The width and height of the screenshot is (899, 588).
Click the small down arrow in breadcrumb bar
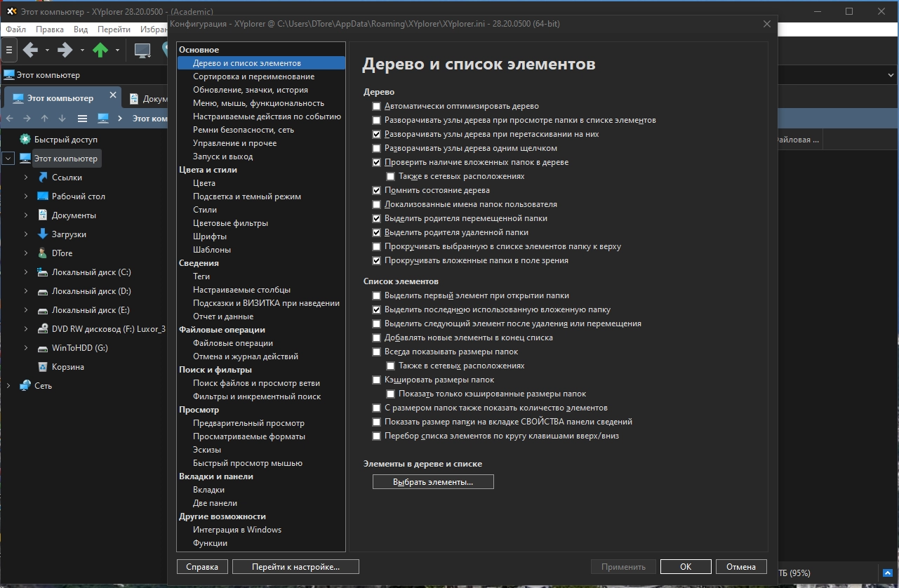(62, 119)
